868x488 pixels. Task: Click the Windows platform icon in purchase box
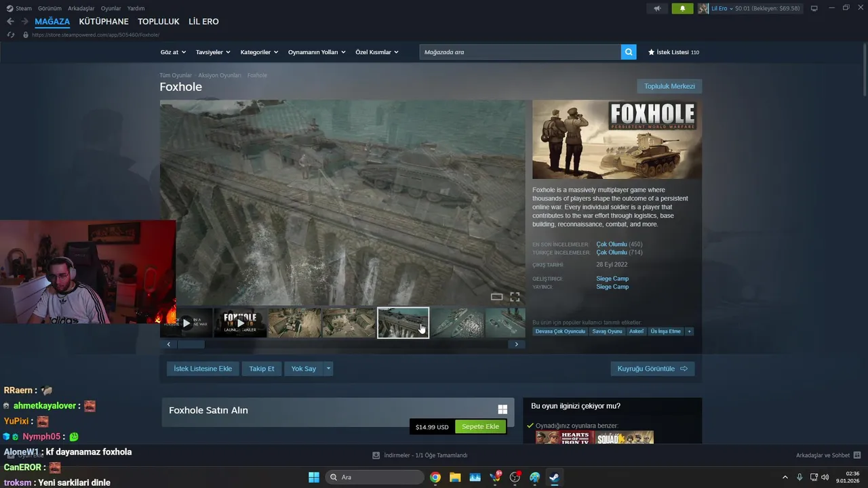tap(502, 409)
